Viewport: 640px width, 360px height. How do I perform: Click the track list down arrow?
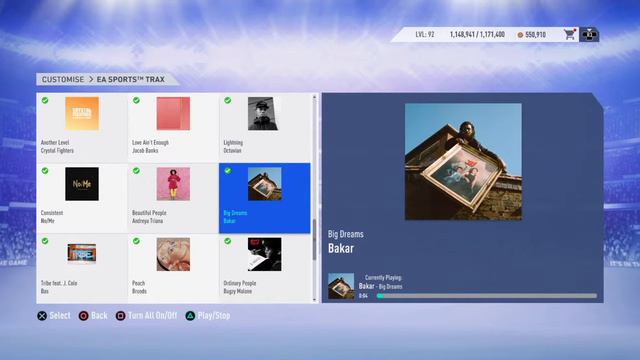(x=314, y=299)
